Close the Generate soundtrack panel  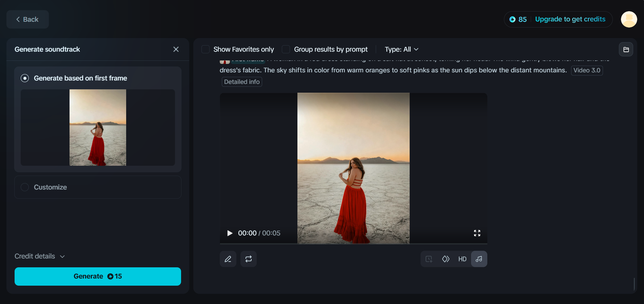point(176,49)
